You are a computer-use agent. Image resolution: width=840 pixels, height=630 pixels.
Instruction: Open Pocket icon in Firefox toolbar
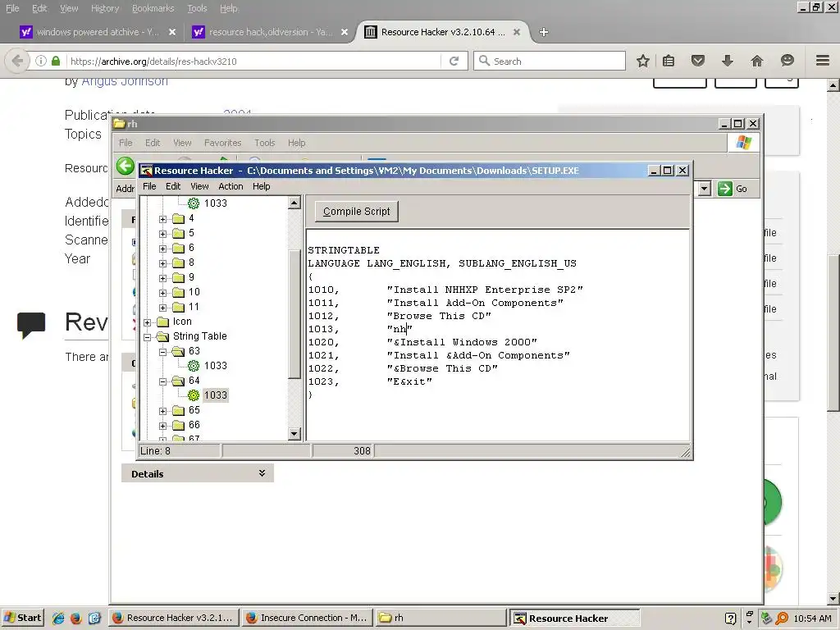697,61
